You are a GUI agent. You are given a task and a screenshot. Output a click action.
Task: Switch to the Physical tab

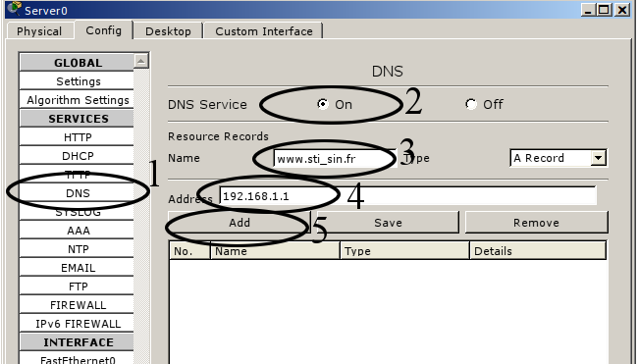tap(39, 31)
